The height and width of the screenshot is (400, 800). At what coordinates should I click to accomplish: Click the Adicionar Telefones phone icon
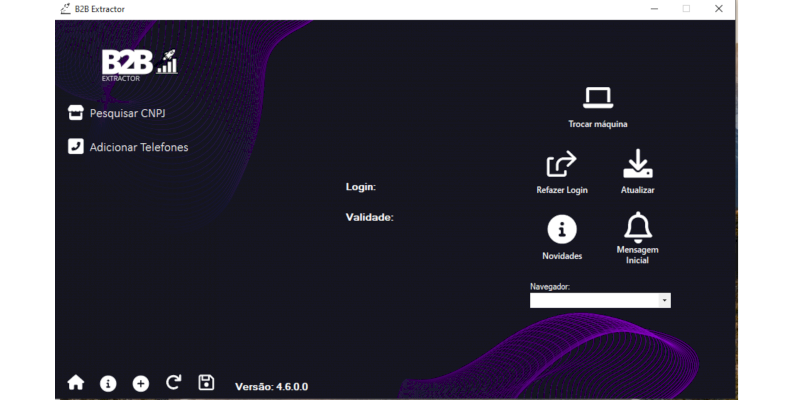coord(76,146)
